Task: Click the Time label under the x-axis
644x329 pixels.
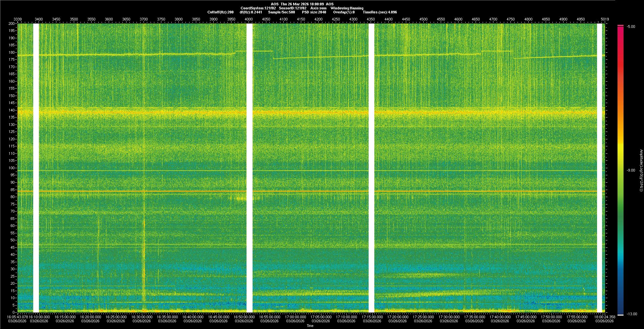Action: 310,326
